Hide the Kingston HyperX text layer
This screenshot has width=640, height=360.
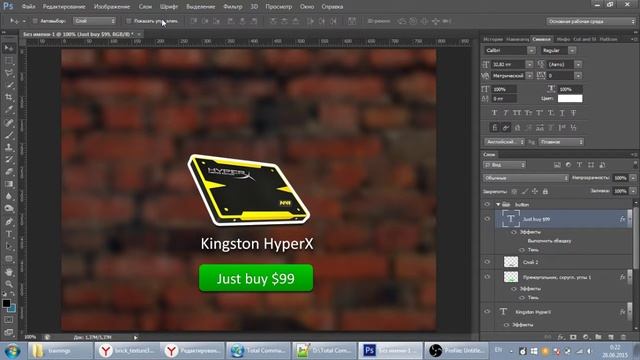pyautogui.click(x=487, y=312)
